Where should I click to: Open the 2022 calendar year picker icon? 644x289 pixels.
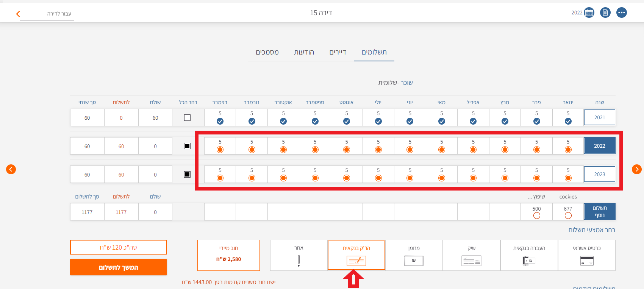click(x=589, y=12)
